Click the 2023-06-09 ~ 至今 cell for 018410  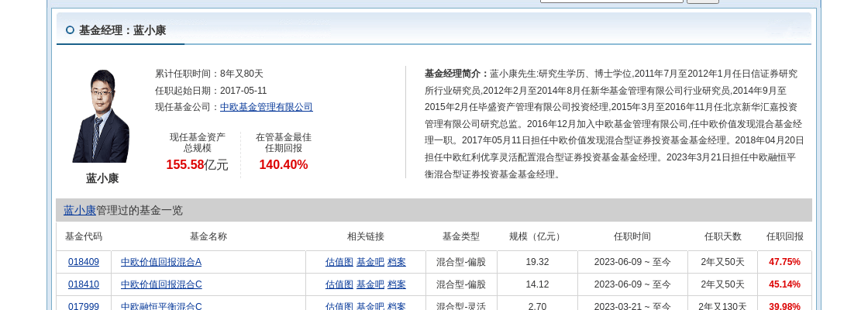tap(632, 284)
